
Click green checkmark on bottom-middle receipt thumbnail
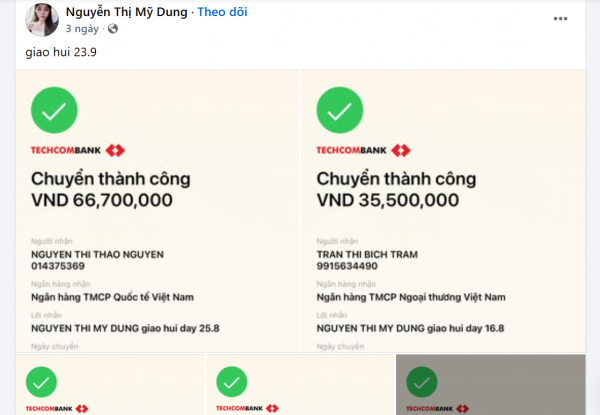(x=231, y=382)
